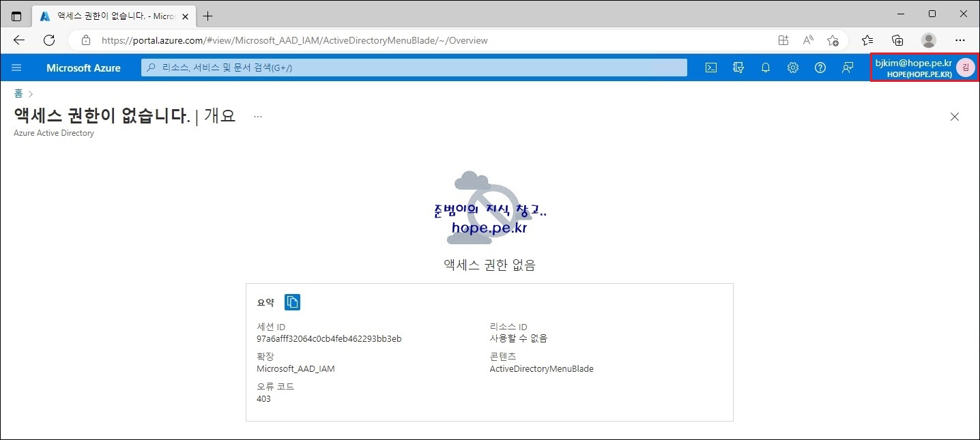Open the blade ellipsis more options
This screenshot has width=980, height=440.
pos(258,117)
